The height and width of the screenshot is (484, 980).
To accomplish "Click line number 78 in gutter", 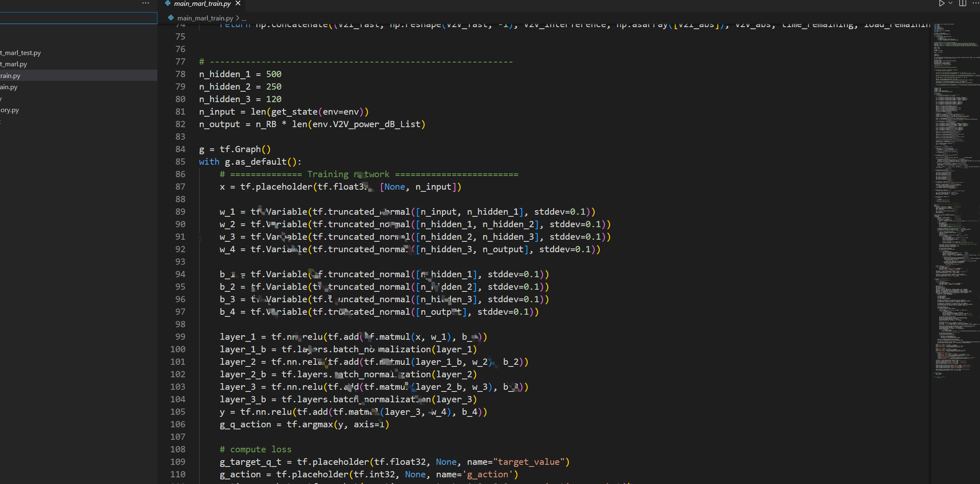I will [x=180, y=74].
